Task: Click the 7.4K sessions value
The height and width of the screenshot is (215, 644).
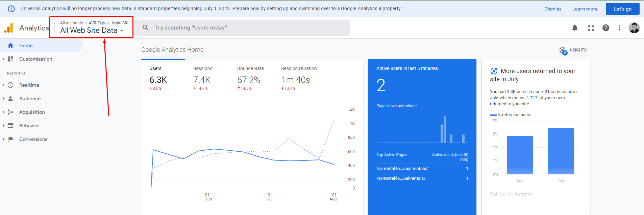Action: tap(202, 80)
